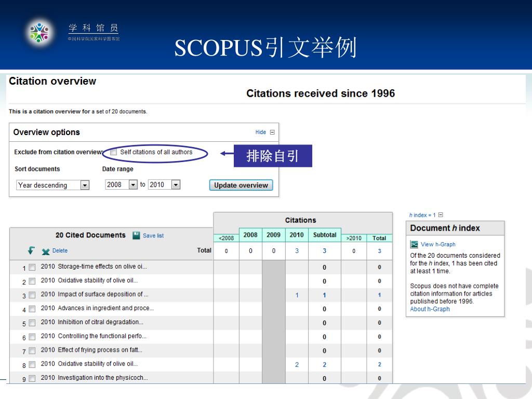Click the 2010 citations column header
This screenshot has width=532, height=399.
pyautogui.click(x=297, y=235)
